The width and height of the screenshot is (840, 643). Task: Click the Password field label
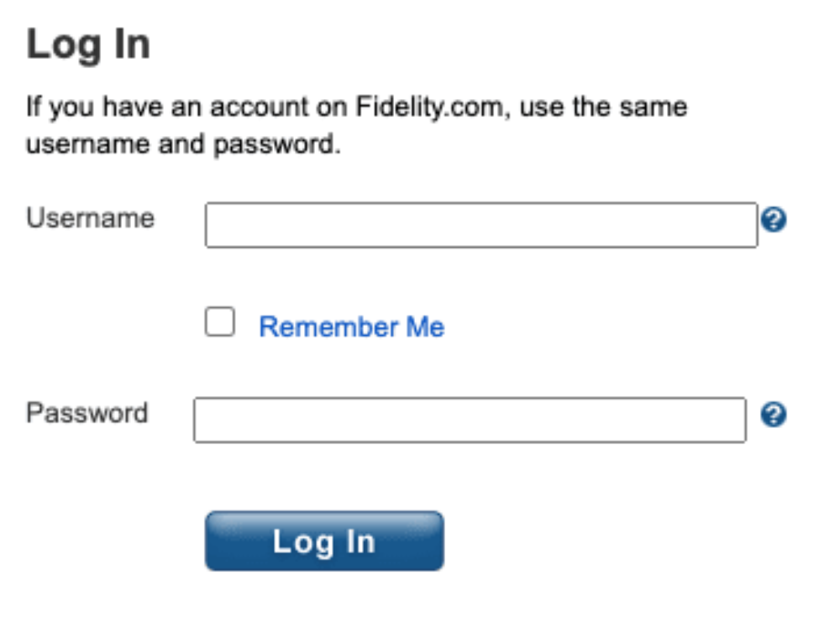point(87,413)
